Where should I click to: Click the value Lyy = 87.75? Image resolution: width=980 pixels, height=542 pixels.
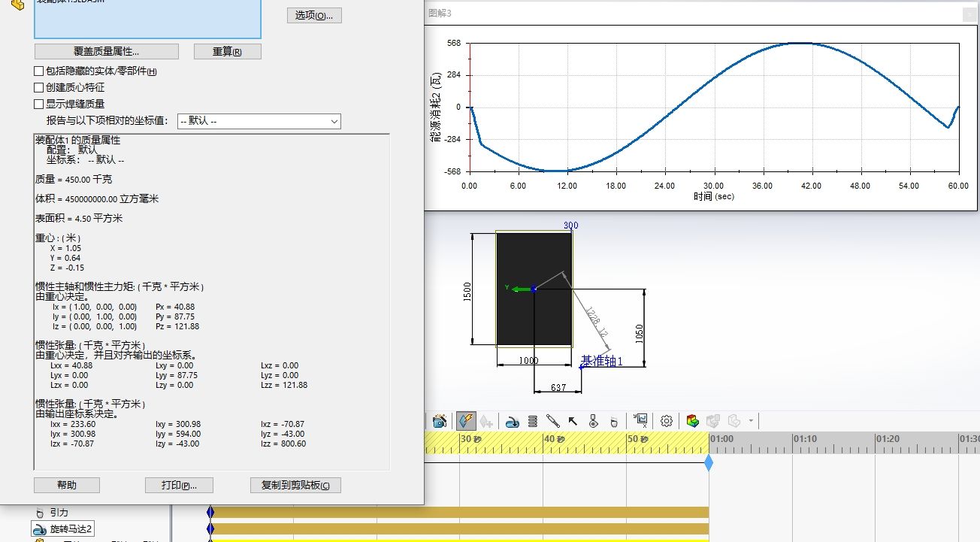click(x=177, y=375)
